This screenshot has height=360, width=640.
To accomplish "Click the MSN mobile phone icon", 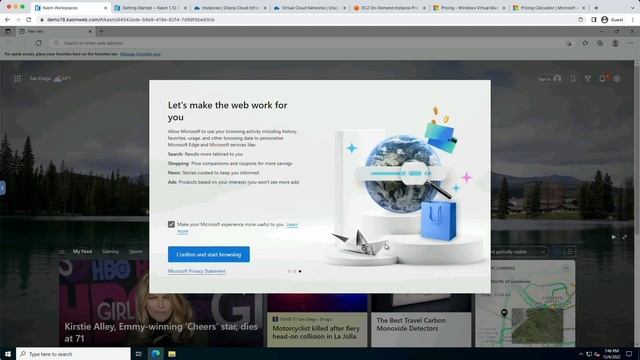I will pos(573,78).
